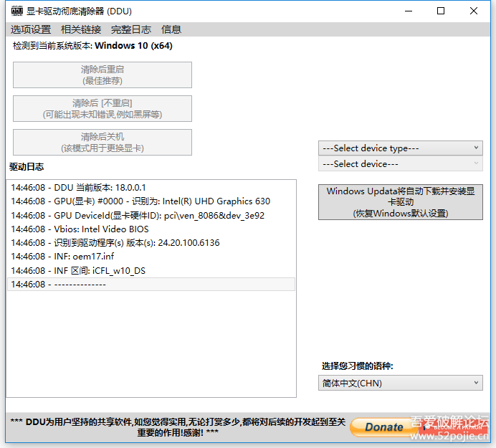
Task: Open the 相关链接 menu
Action: pyautogui.click(x=81, y=29)
